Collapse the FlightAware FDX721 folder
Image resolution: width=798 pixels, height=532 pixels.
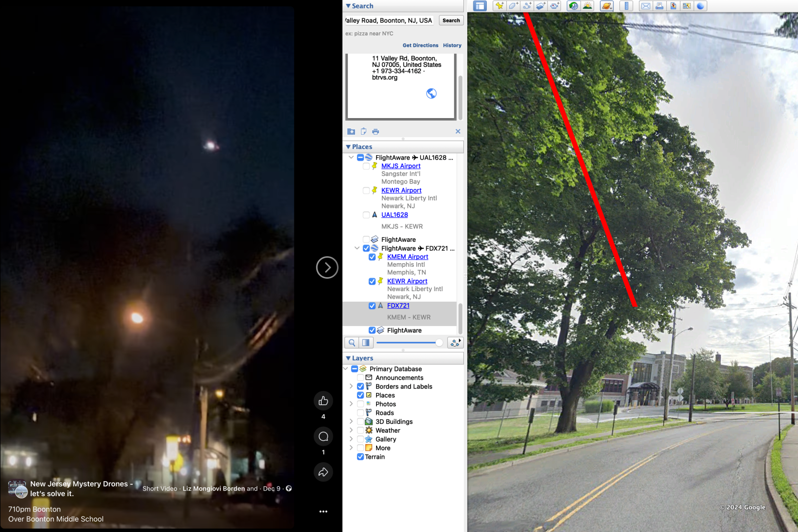[357, 248]
